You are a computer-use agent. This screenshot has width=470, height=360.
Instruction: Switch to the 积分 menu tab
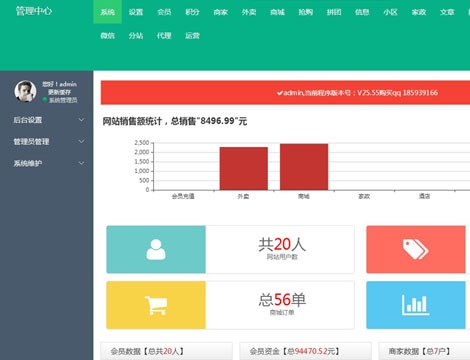point(192,12)
